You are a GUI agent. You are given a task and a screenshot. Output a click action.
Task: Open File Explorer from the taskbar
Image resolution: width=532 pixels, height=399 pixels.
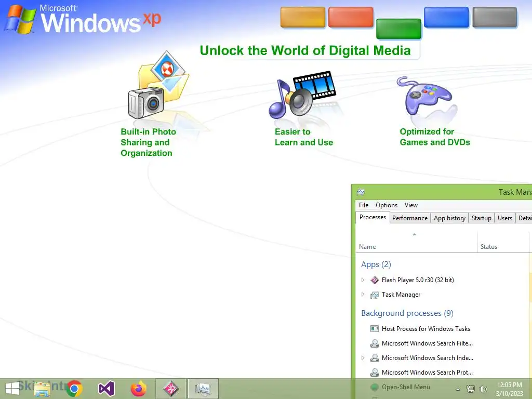(x=42, y=389)
